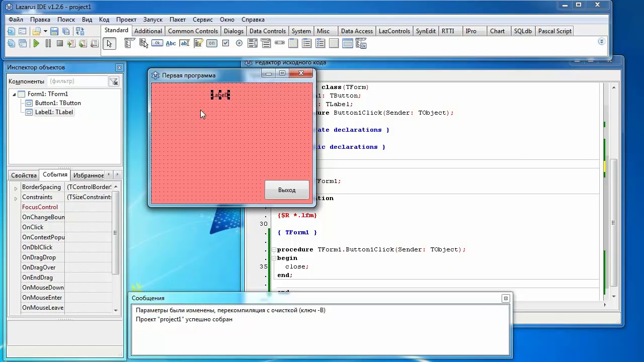Select the TGroupBox component icon
644x362 pixels.
click(x=293, y=43)
